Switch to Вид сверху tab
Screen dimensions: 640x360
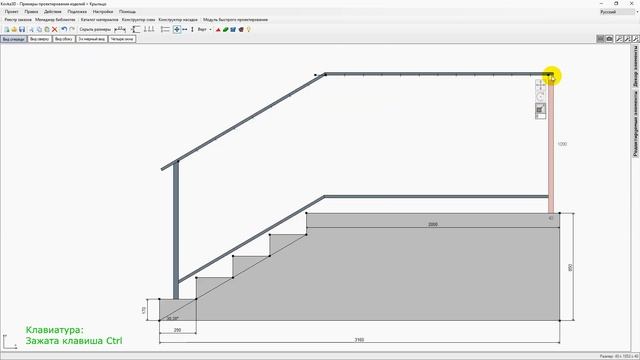(x=40, y=39)
